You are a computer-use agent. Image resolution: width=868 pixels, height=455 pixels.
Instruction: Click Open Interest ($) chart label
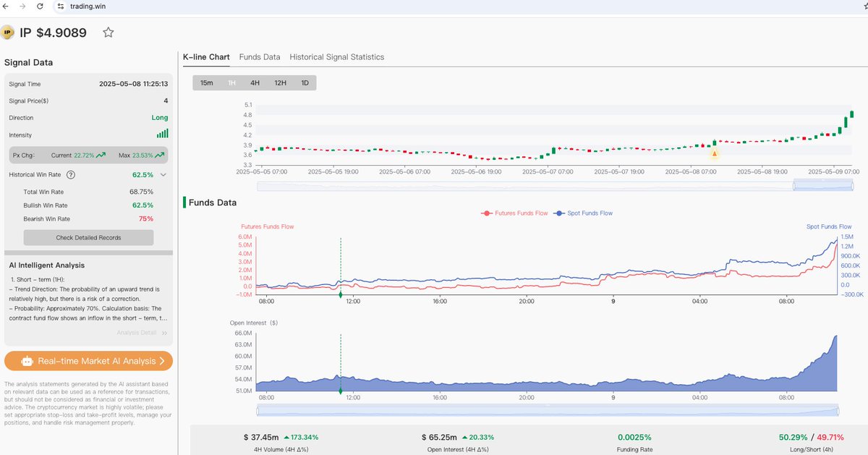pyautogui.click(x=253, y=323)
